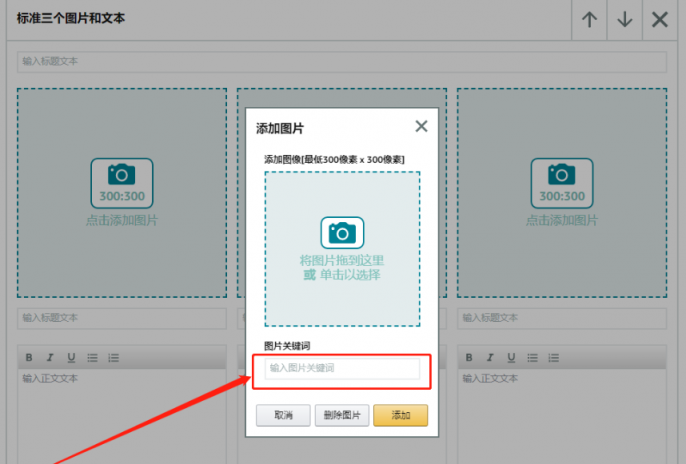Click the right 300:300 camera icon
The height and width of the screenshot is (464, 686).
point(562,183)
